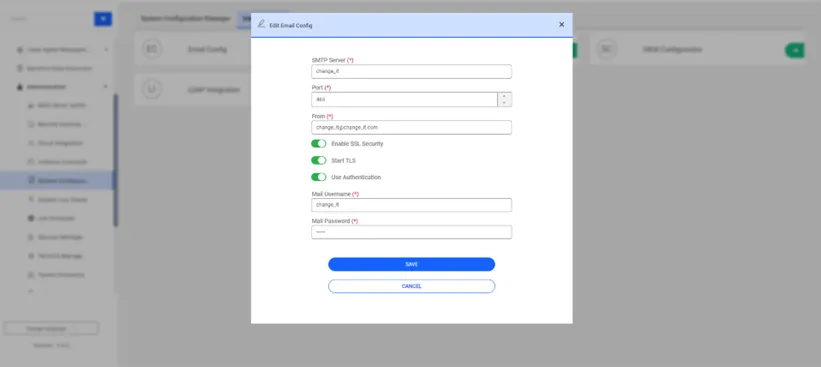Click the System Configuration Manager tab title
821x367 pixels.
(185, 18)
